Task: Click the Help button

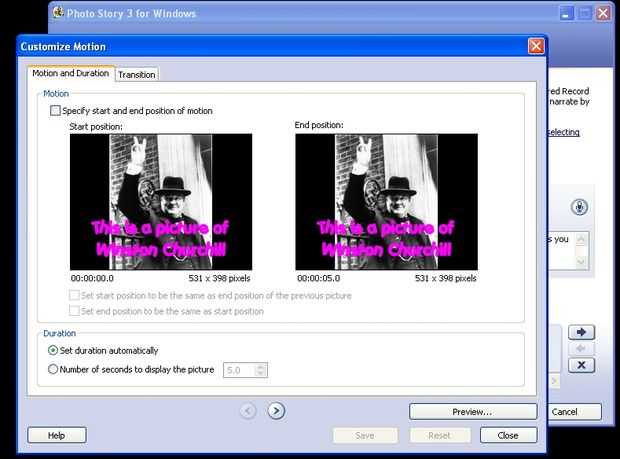Action: tap(57, 435)
